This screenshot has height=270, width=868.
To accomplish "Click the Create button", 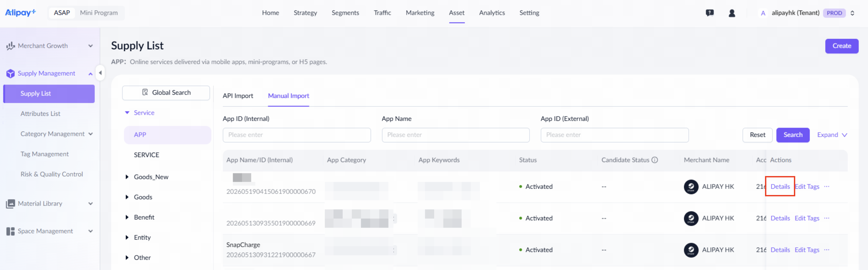I will pyautogui.click(x=841, y=46).
